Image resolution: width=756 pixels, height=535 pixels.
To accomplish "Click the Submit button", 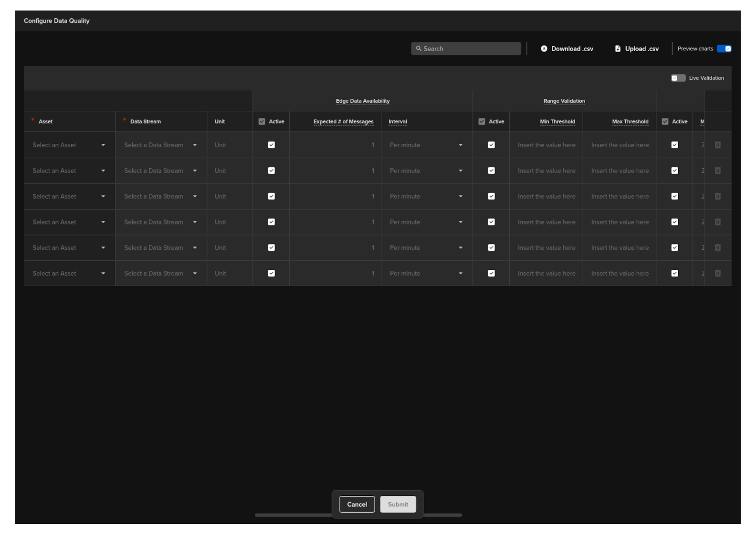I will click(398, 504).
